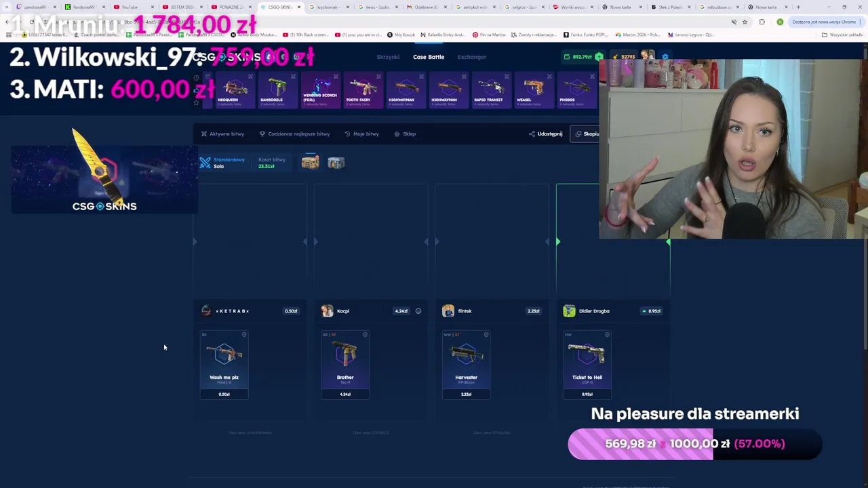Click the Tooth Fairy card corner icon
This screenshot has width=868, height=488.
[x=378, y=76]
